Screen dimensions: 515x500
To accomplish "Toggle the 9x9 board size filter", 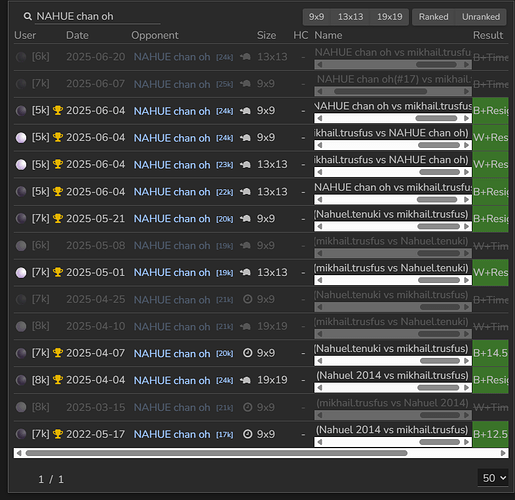I will pyautogui.click(x=316, y=17).
